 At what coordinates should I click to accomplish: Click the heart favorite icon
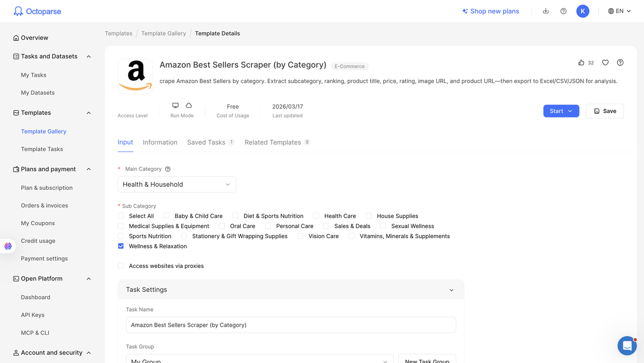(x=605, y=63)
